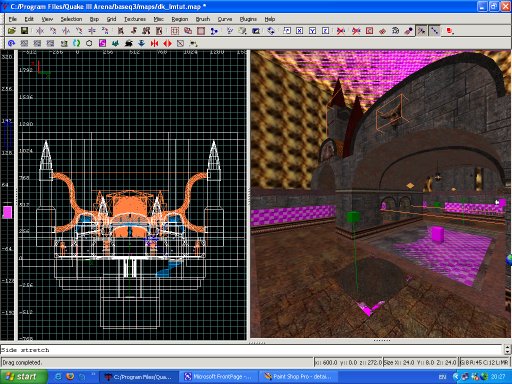The width and height of the screenshot is (512, 384).
Task: Toggle the Y axis scale lock button
Action: pyautogui.click(x=312, y=31)
